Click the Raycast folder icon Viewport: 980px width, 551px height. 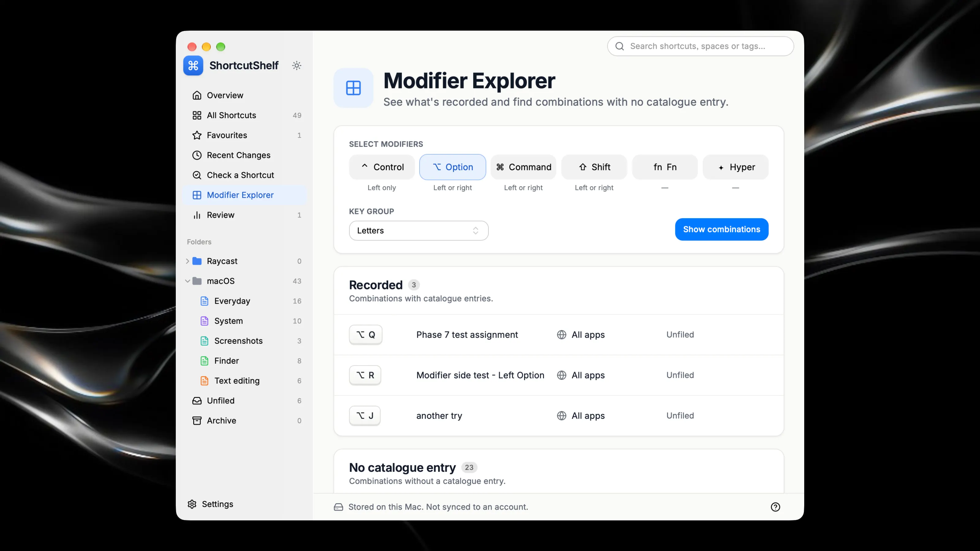[197, 261]
